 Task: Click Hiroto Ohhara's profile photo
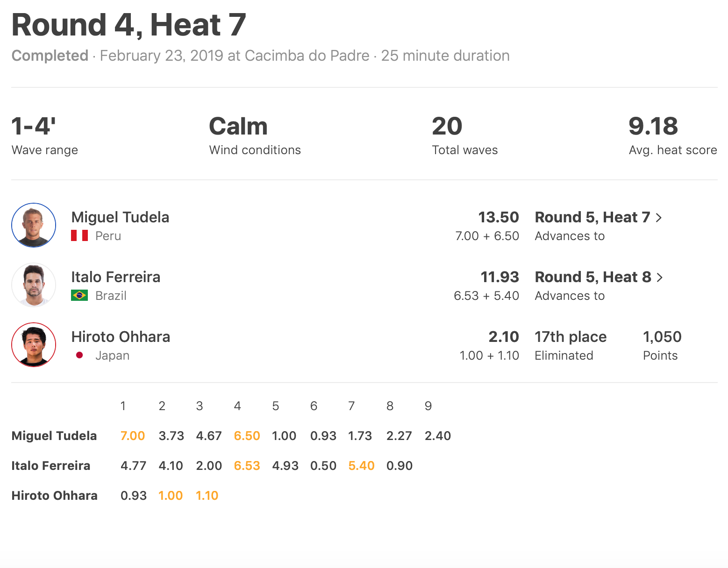coord(34,345)
